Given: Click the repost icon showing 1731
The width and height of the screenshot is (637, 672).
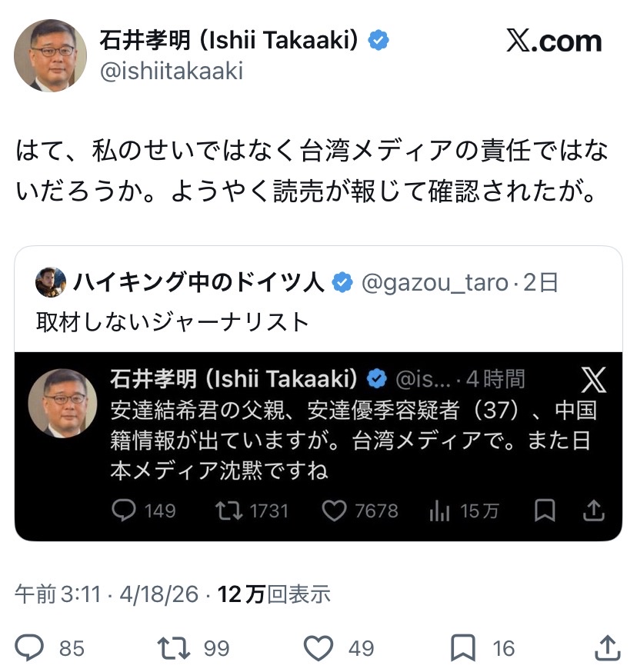Looking at the screenshot, I should [x=228, y=511].
